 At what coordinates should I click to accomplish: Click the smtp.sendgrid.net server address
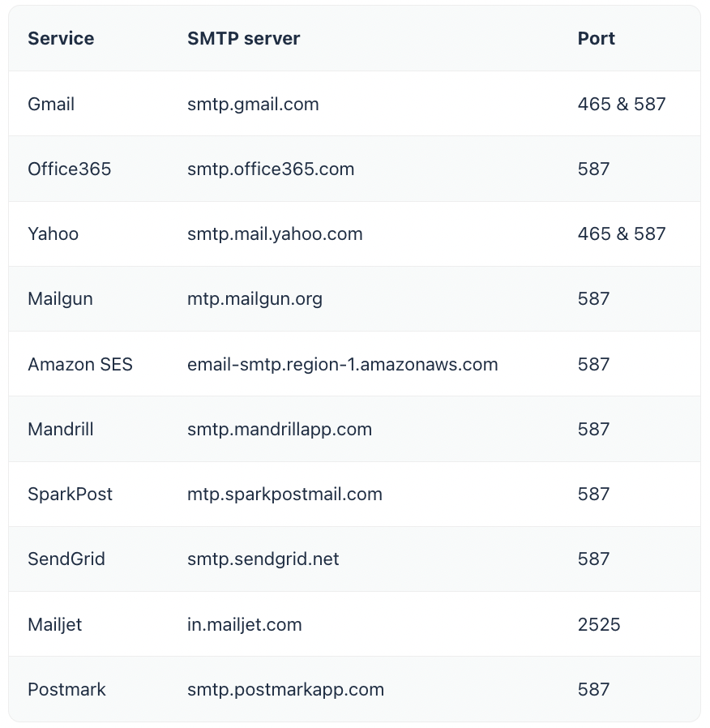pyautogui.click(x=263, y=559)
